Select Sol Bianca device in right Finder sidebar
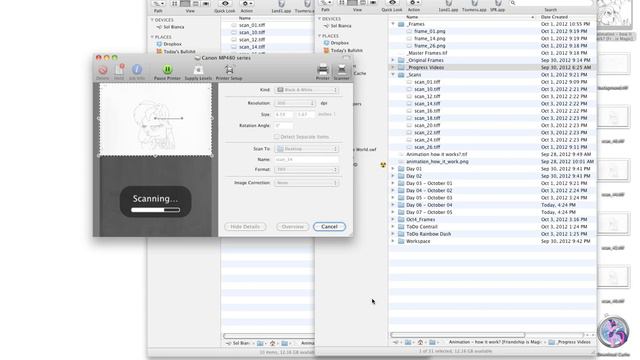 (340, 26)
